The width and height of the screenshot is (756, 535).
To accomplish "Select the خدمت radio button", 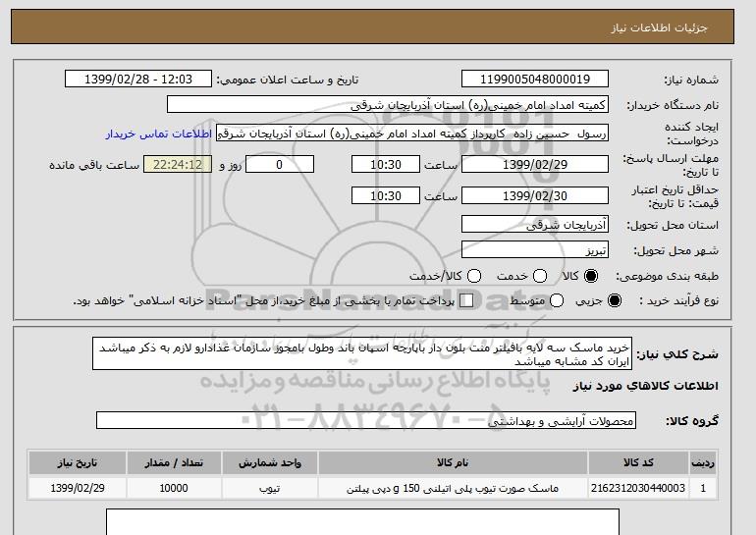I will [x=540, y=276].
